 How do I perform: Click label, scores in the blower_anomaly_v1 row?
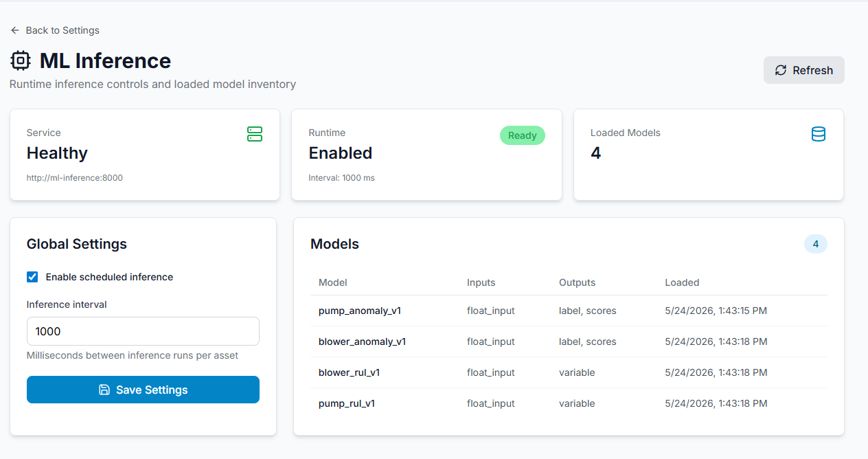pos(588,342)
